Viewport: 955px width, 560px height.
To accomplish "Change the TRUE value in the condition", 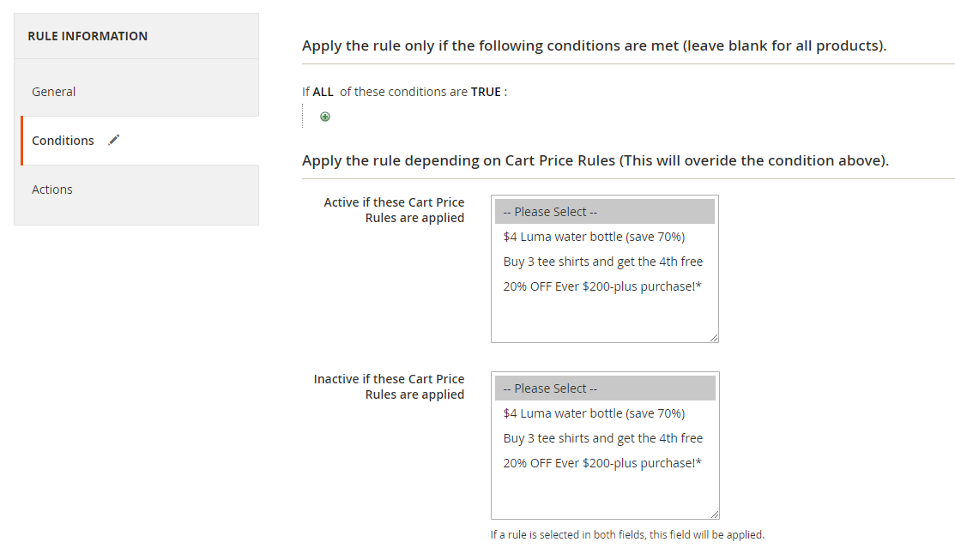I will point(486,92).
